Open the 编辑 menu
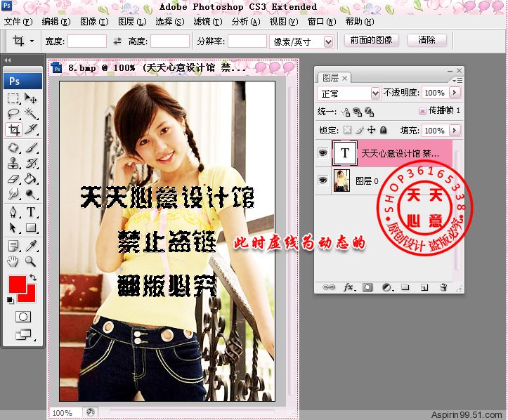 pos(56,22)
